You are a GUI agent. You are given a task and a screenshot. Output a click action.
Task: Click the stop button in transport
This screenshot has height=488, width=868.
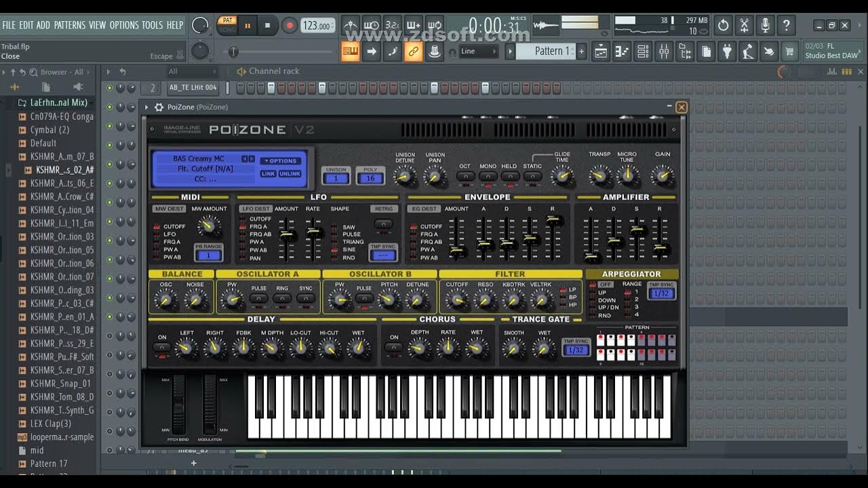pos(267,26)
